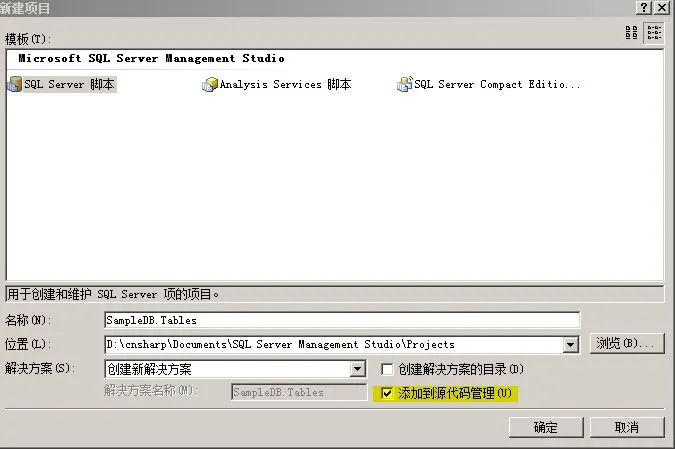Click the SQL Server Compact Editio... label
The width and height of the screenshot is (675, 449).
pyautogui.click(x=497, y=84)
